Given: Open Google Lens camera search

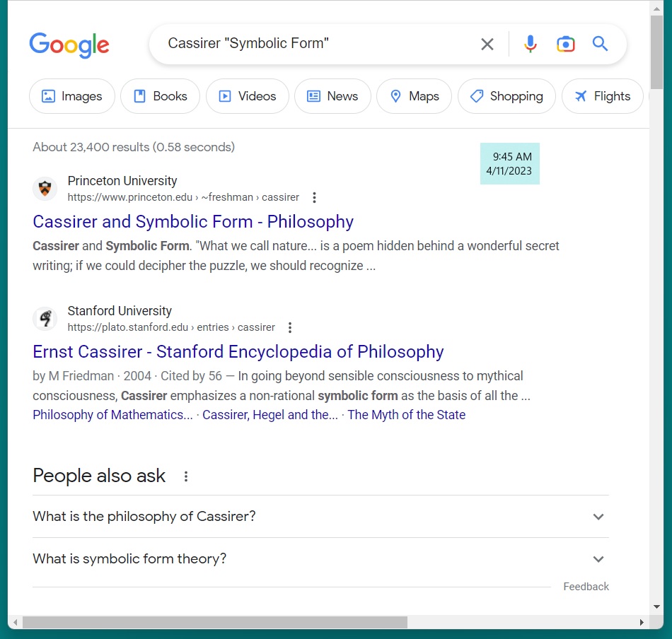Looking at the screenshot, I should tap(565, 45).
